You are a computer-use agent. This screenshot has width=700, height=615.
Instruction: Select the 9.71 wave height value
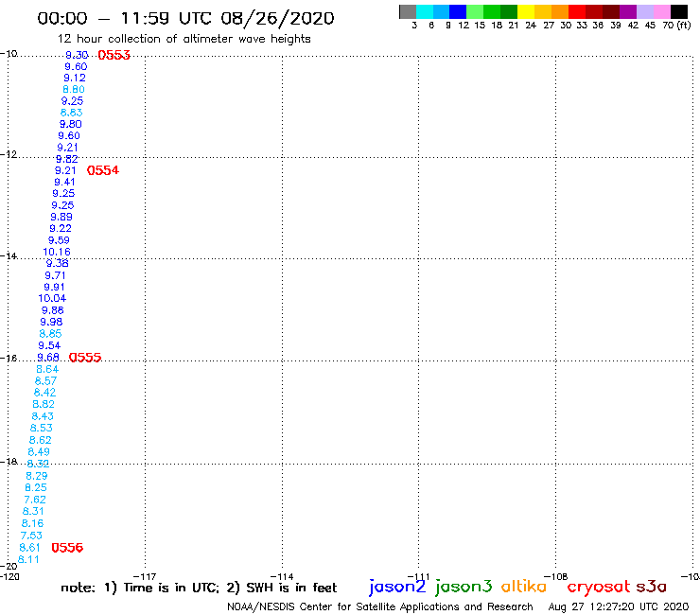click(56, 275)
